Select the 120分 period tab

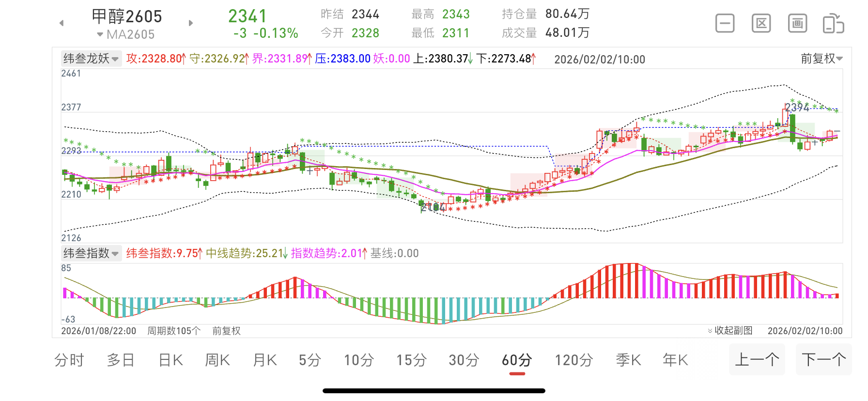point(573,360)
